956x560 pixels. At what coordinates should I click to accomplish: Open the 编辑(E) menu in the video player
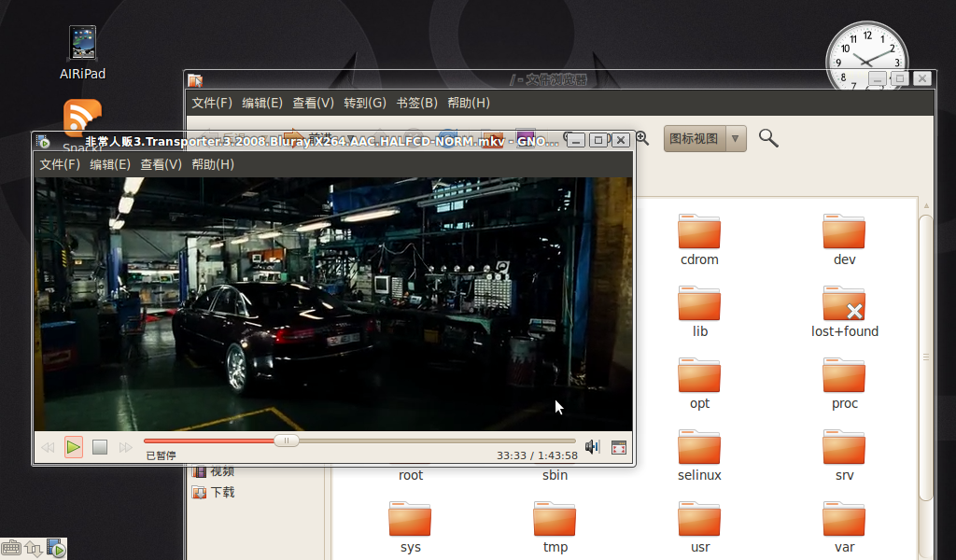coord(110,164)
